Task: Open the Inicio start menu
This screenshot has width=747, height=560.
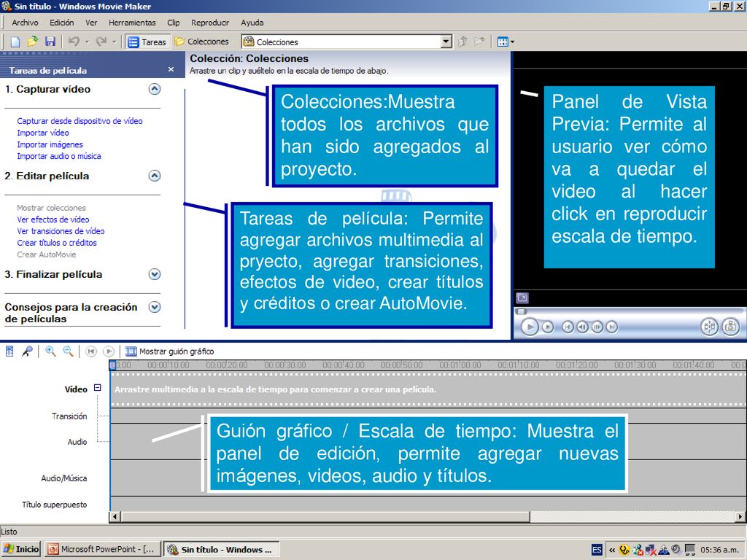Action: pyautogui.click(x=21, y=549)
